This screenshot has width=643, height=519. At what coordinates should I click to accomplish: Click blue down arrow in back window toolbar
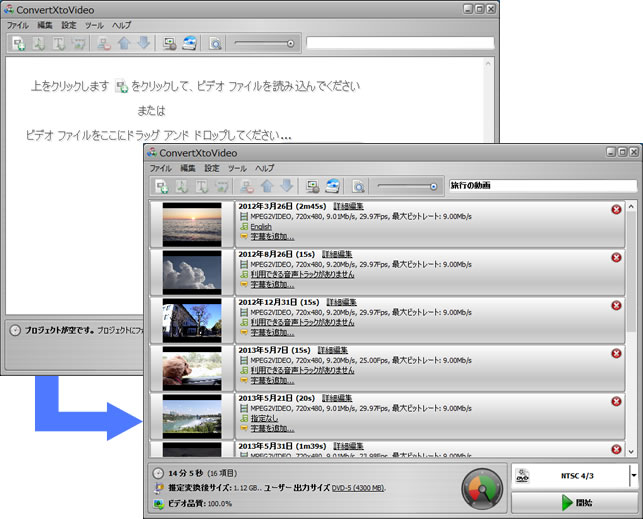pyautogui.click(x=143, y=43)
